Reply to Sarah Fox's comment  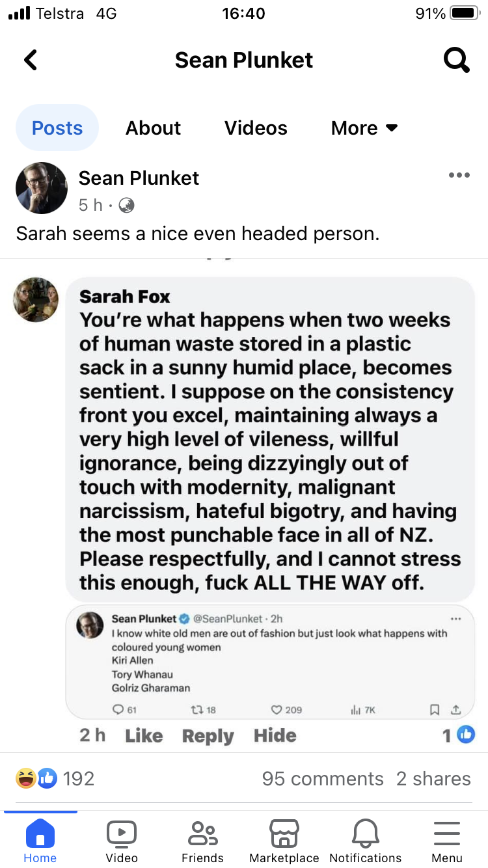[208, 736]
